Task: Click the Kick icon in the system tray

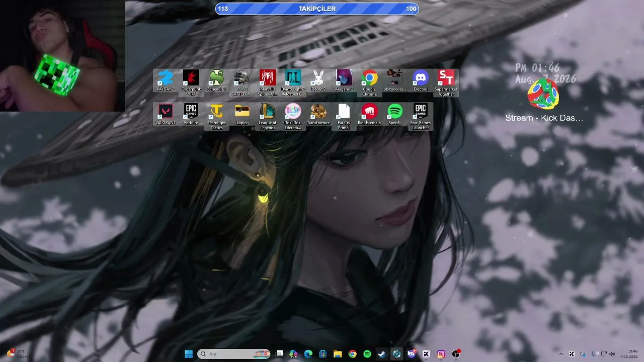Action: click(572, 354)
